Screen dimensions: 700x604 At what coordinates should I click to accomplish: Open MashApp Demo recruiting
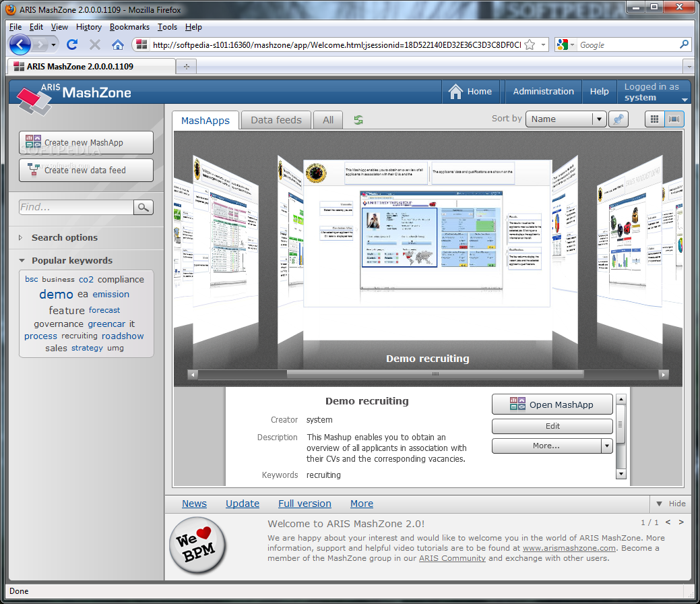pos(552,404)
